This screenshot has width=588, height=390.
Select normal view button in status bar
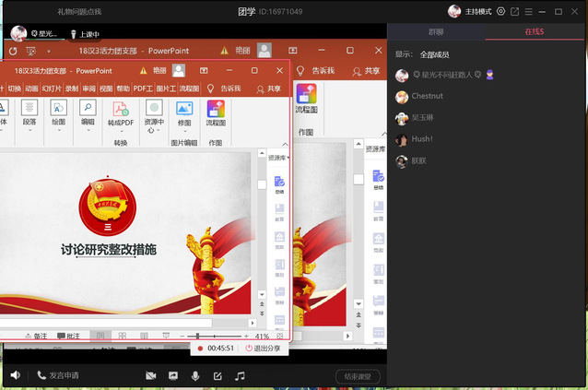click(100, 336)
